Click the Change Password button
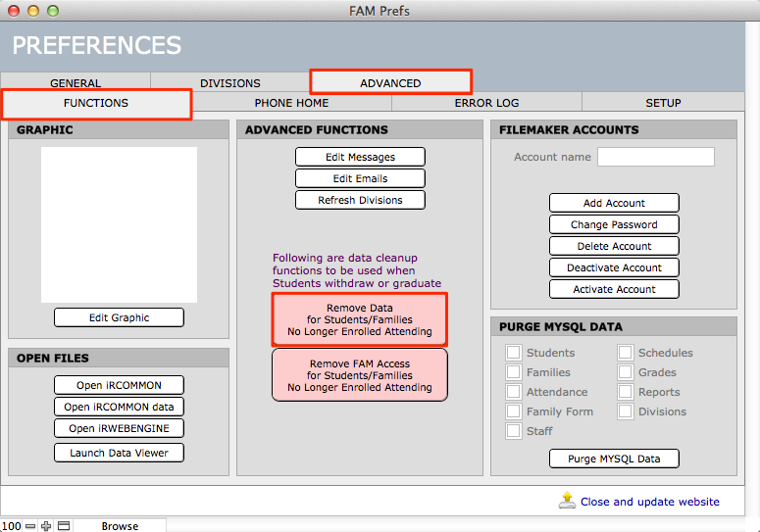 pyautogui.click(x=614, y=224)
